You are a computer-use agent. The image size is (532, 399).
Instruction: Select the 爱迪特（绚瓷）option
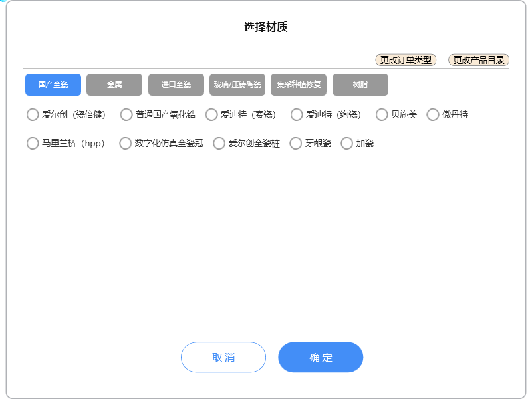pyautogui.click(x=297, y=115)
